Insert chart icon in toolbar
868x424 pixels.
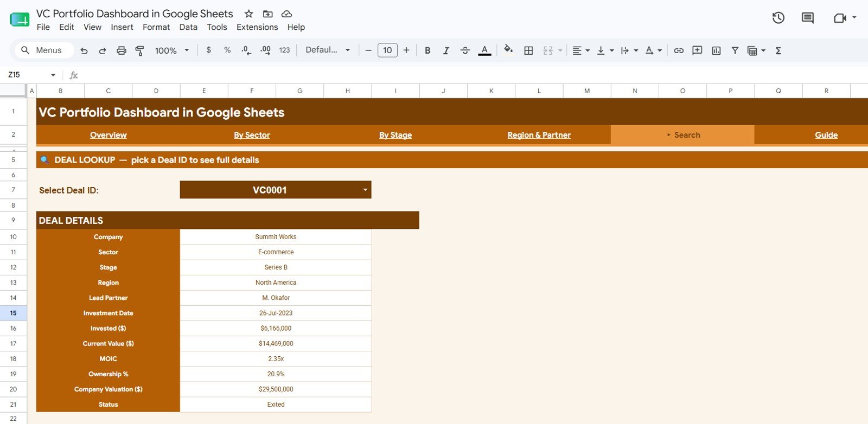click(x=716, y=50)
